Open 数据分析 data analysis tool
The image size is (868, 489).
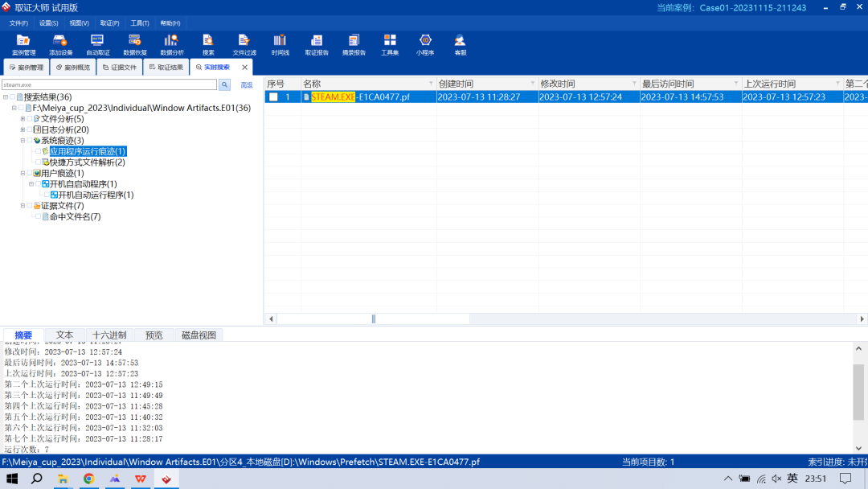click(x=172, y=44)
